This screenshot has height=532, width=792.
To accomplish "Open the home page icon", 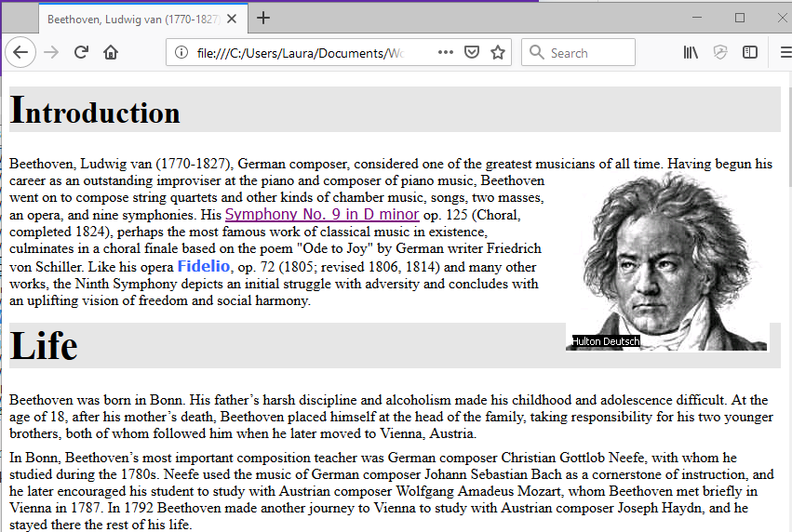I will point(111,52).
